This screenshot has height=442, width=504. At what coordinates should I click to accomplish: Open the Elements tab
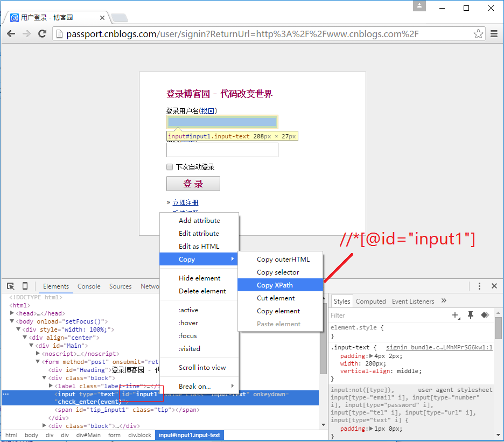click(56, 286)
